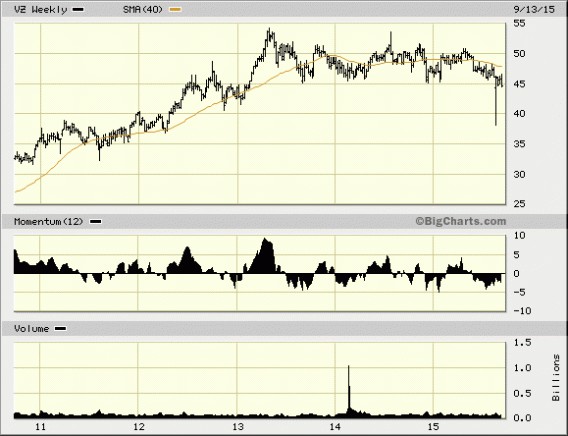This screenshot has height=436, width=568.
Task: Click the year 12 axis label
Action: (139, 426)
